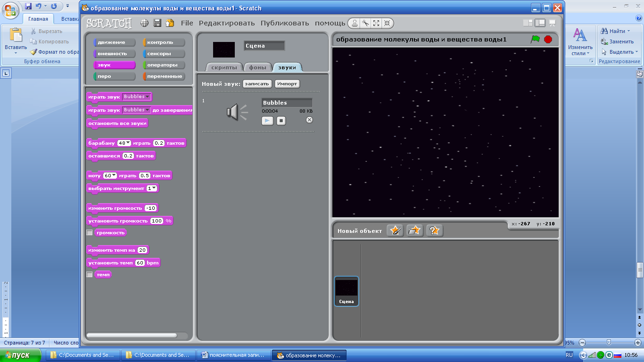Delete the Bubbles sound
This screenshot has width=644, height=362.
pos(309,120)
